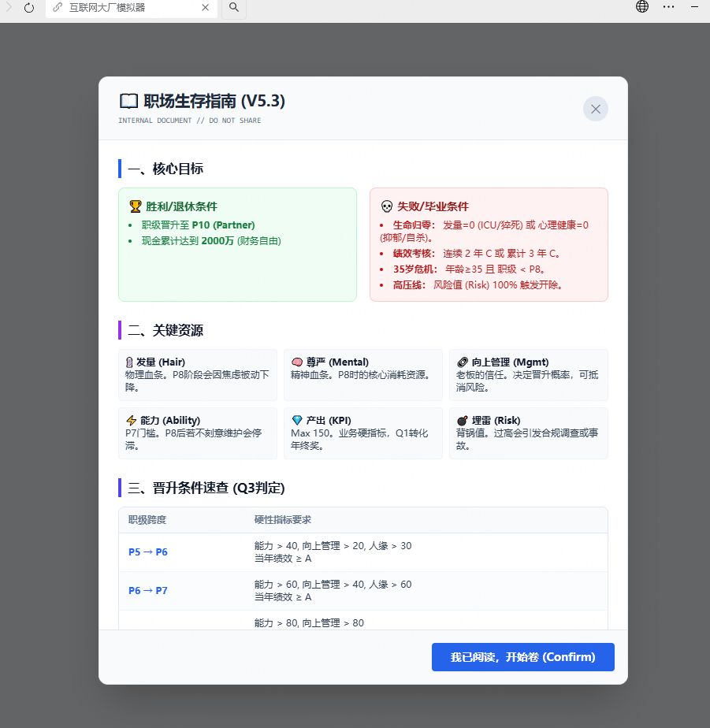Close the 职场生存指南 dialog with X
Image resolution: width=710 pixels, height=728 pixels.
[x=595, y=109]
